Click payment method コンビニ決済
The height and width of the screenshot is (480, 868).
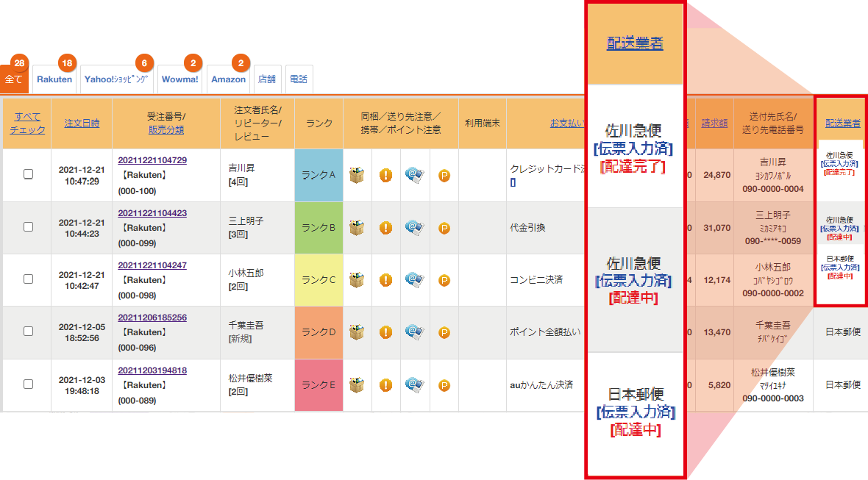point(536,280)
